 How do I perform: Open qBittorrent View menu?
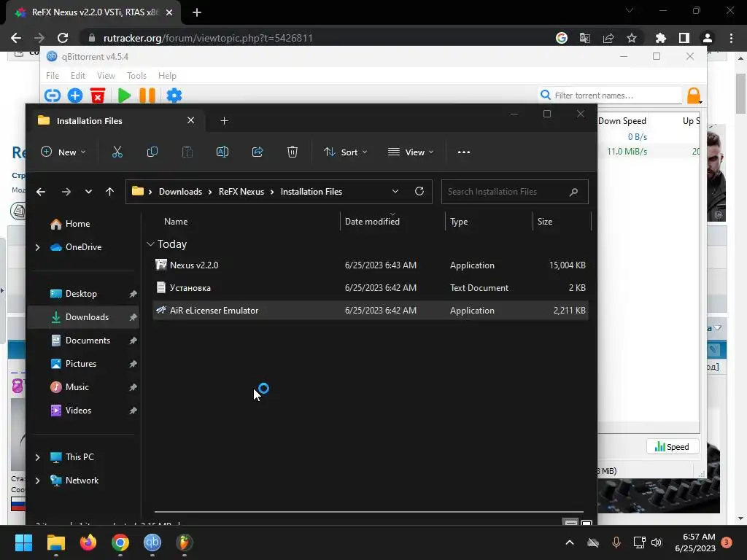click(x=106, y=76)
